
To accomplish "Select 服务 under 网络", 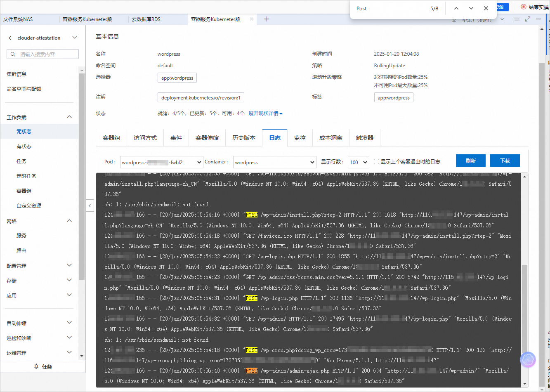I will point(21,236).
